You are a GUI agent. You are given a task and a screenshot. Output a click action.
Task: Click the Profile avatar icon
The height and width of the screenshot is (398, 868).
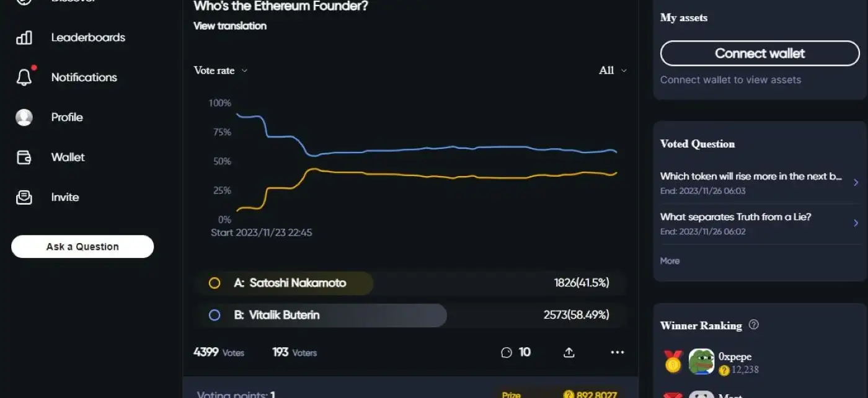click(24, 117)
